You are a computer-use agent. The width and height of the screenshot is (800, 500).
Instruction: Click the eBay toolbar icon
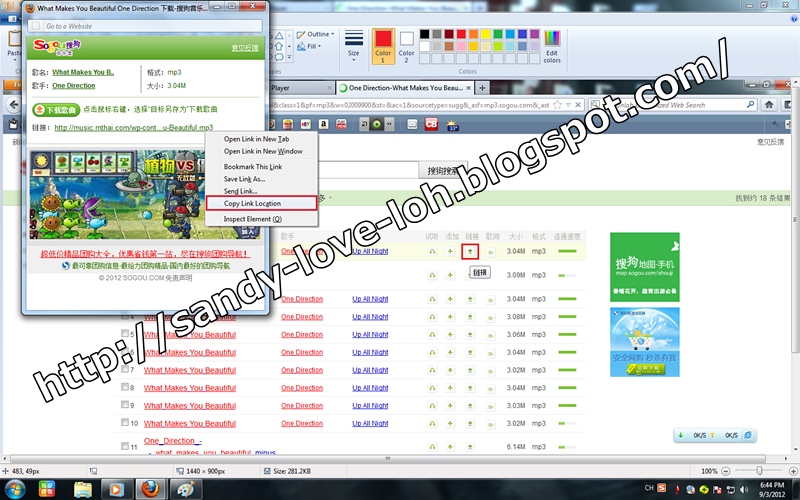pyautogui.click(x=306, y=123)
